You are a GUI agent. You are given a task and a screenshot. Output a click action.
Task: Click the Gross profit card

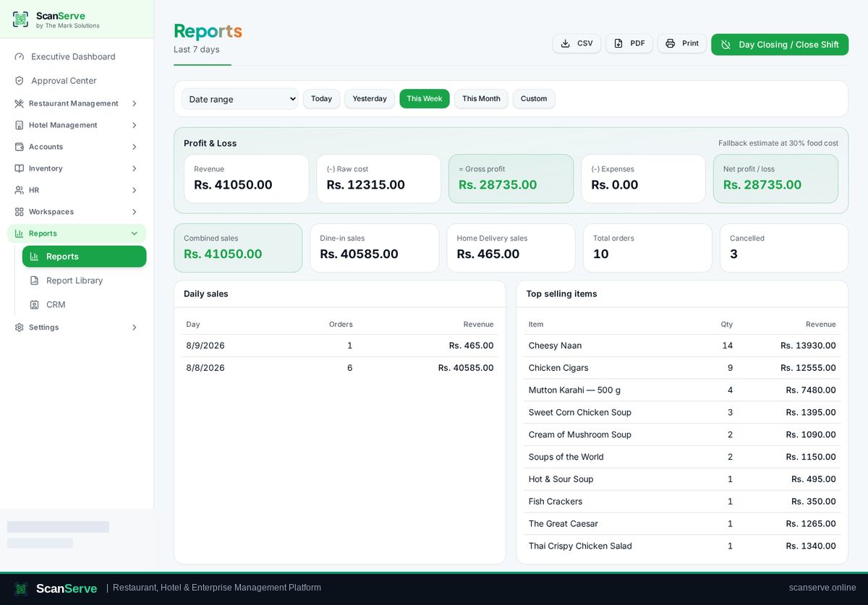pos(511,179)
